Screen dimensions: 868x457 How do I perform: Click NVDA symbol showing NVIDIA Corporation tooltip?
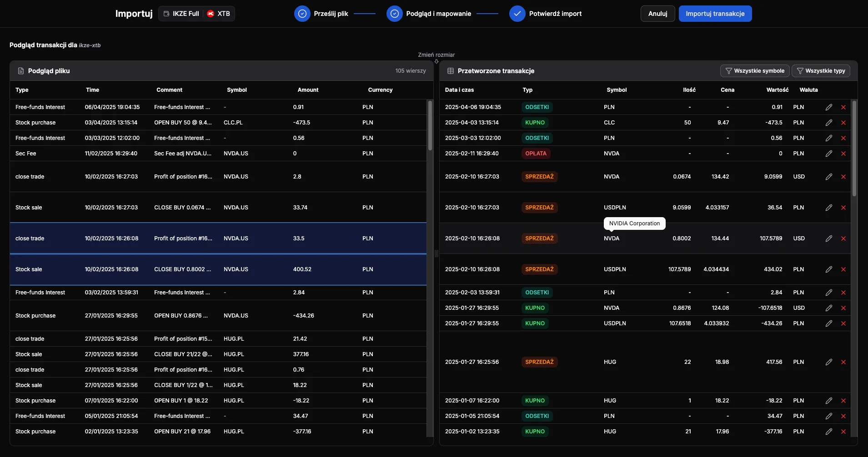pyautogui.click(x=611, y=238)
